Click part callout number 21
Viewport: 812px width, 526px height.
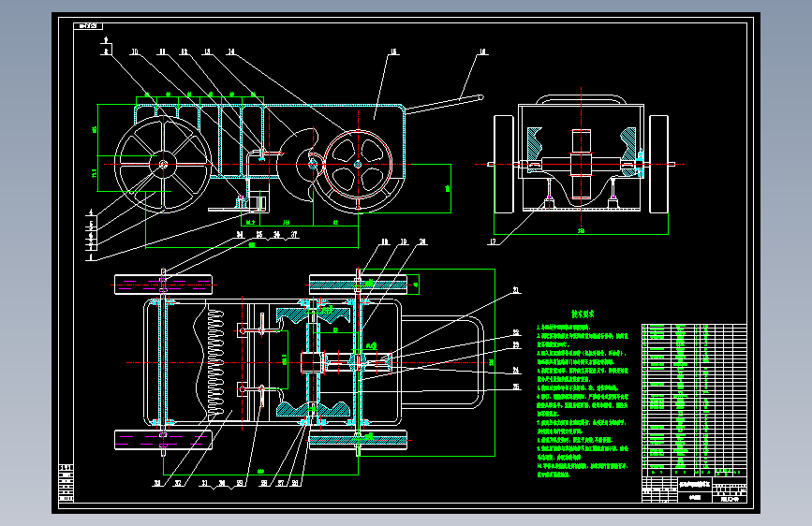(x=516, y=290)
